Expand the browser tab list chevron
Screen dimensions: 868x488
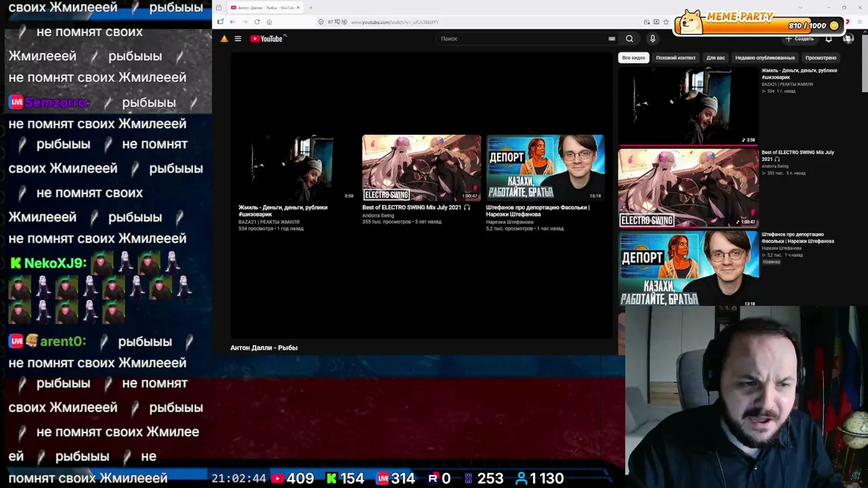pos(800,7)
